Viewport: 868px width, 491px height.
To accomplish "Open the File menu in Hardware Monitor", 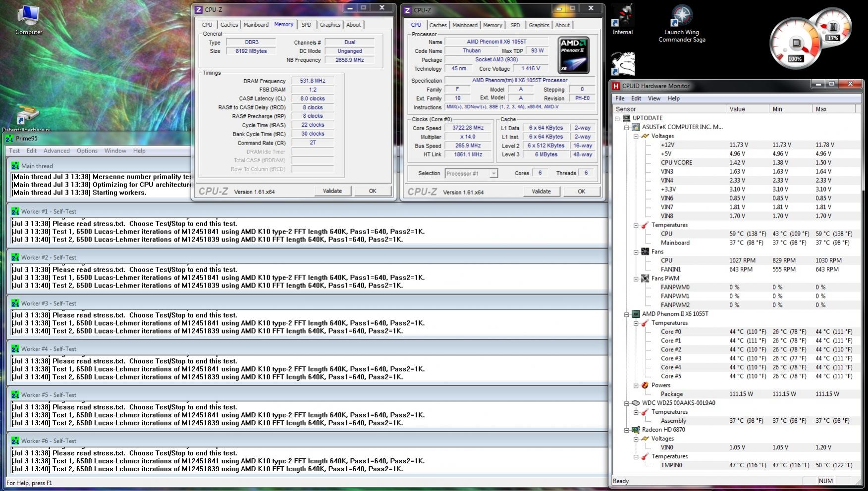I will click(x=620, y=98).
